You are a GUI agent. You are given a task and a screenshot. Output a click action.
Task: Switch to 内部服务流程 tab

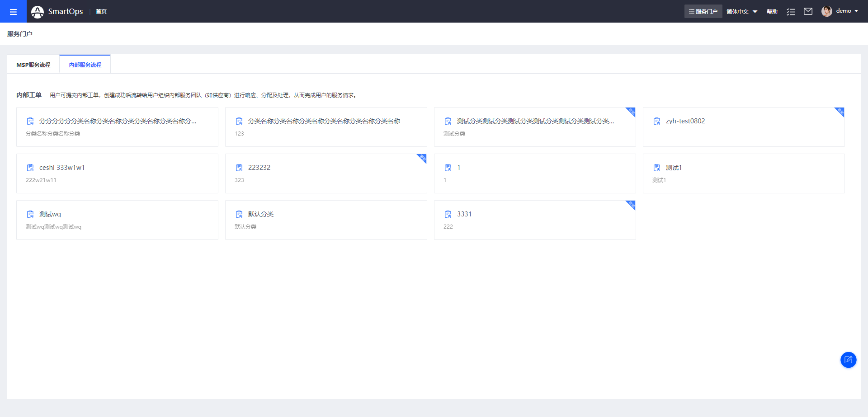click(x=85, y=65)
